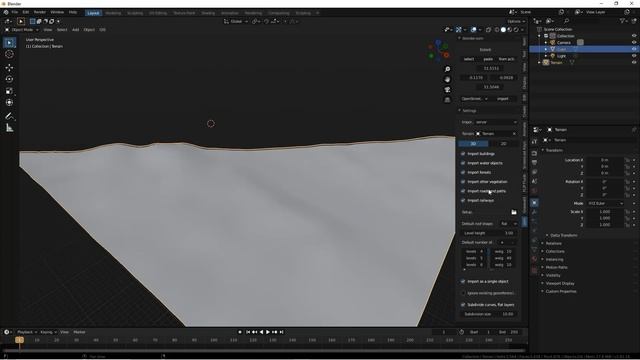Switch to Layout workspace tab
Image resolution: width=640 pixels, height=360 pixels.
pyautogui.click(x=93, y=13)
